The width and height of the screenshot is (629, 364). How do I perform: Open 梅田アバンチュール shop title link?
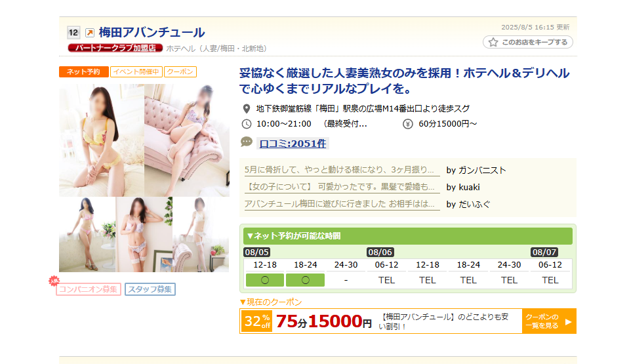click(x=152, y=32)
